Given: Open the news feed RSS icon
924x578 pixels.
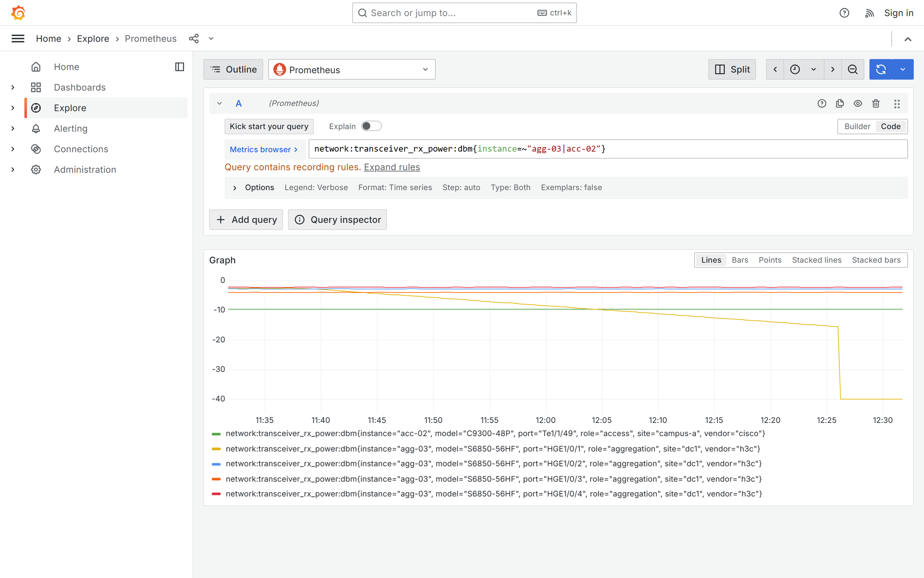Looking at the screenshot, I should pos(869,13).
